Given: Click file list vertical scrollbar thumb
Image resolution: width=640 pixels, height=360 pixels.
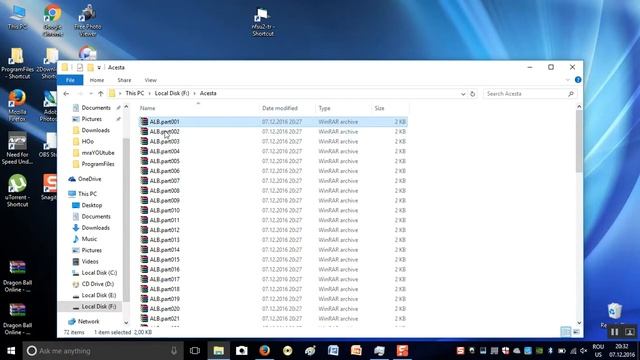Looking at the screenshot, I should click(x=579, y=141).
